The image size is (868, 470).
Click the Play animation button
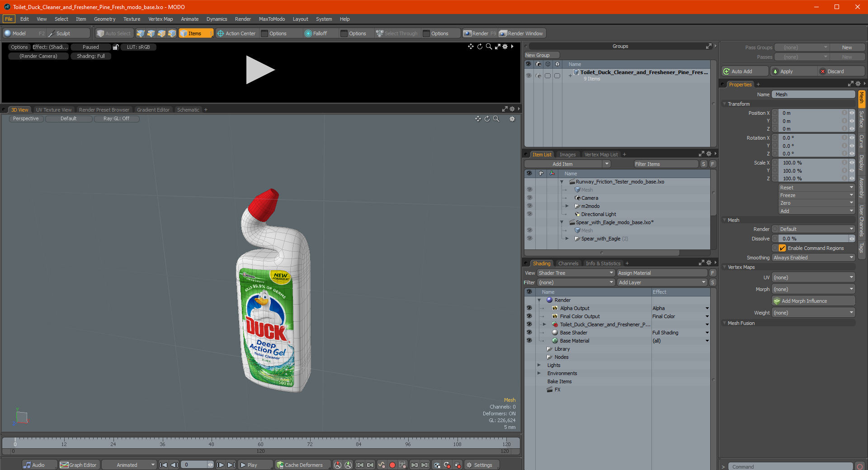(255, 465)
